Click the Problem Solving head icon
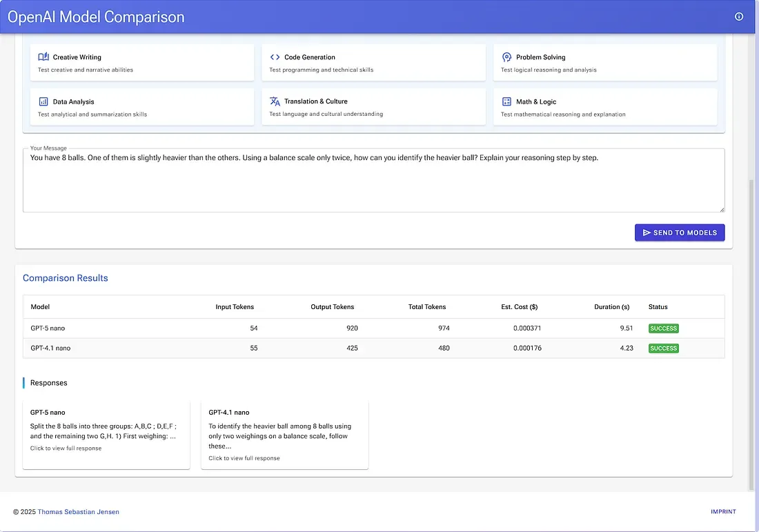The width and height of the screenshot is (759, 532). [x=506, y=57]
